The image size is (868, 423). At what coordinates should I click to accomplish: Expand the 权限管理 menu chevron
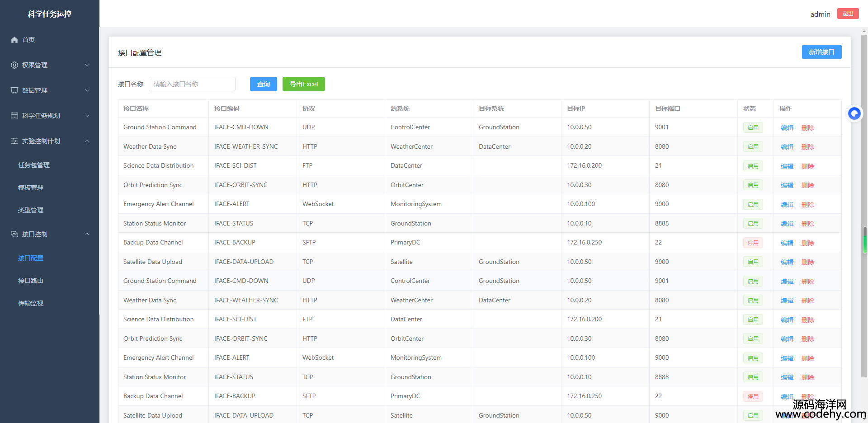click(x=87, y=65)
